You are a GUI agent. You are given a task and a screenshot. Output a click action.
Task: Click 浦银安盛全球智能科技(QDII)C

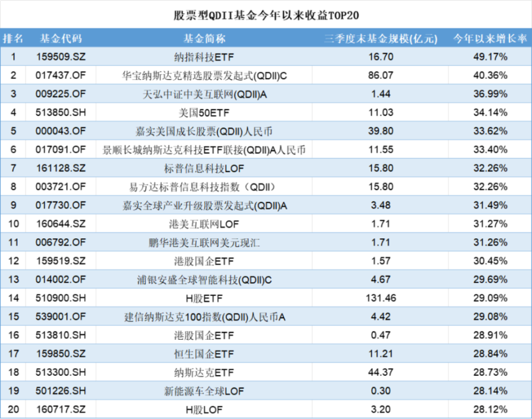204,280
